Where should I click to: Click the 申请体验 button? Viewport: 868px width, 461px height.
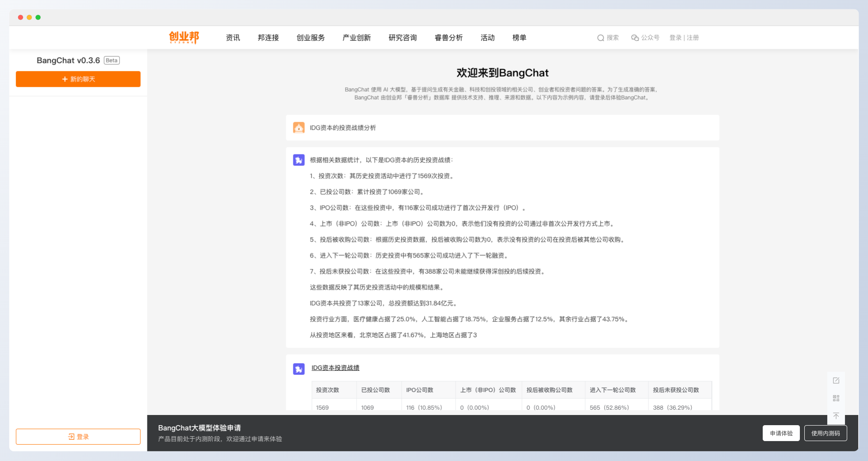click(781, 433)
